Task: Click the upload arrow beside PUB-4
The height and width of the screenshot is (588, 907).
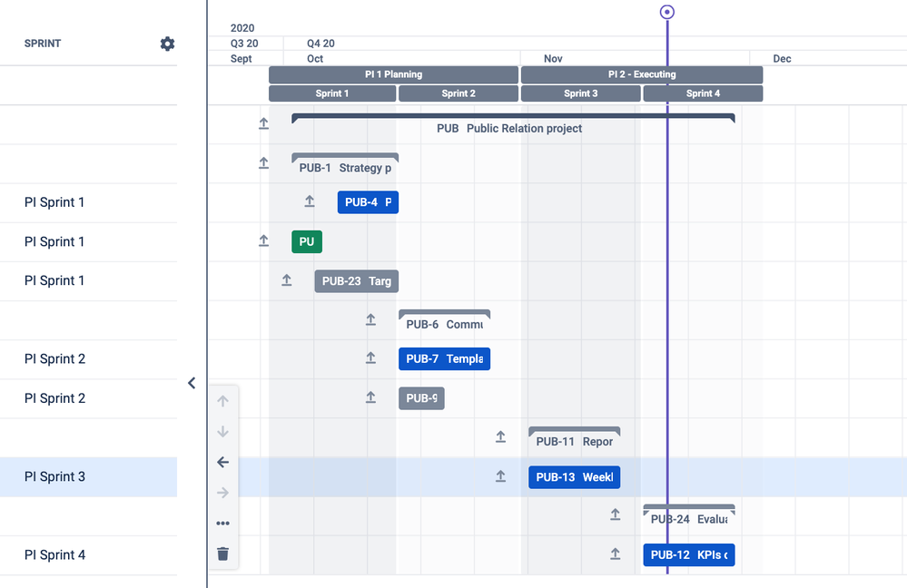Action: pos(310,201)
